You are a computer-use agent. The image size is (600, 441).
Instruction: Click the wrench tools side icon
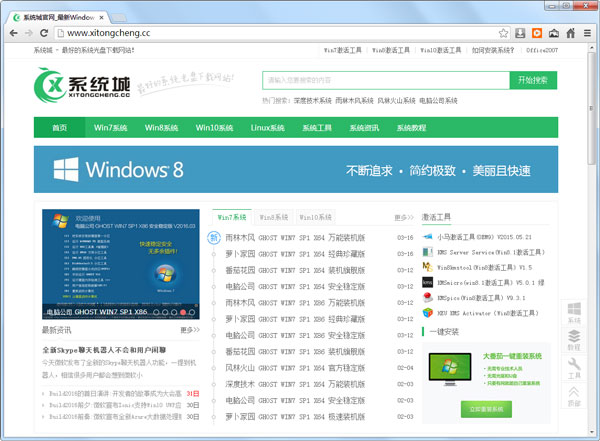[574, 368]
